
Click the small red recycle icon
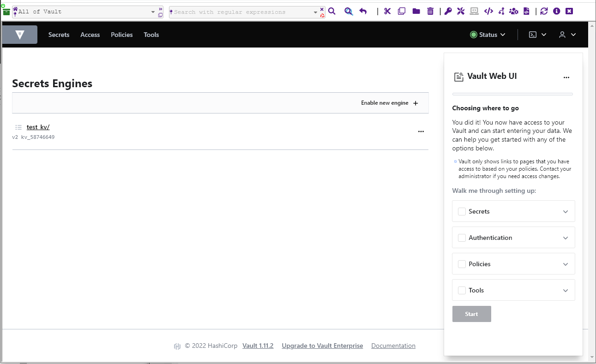(x=322, y=15)
